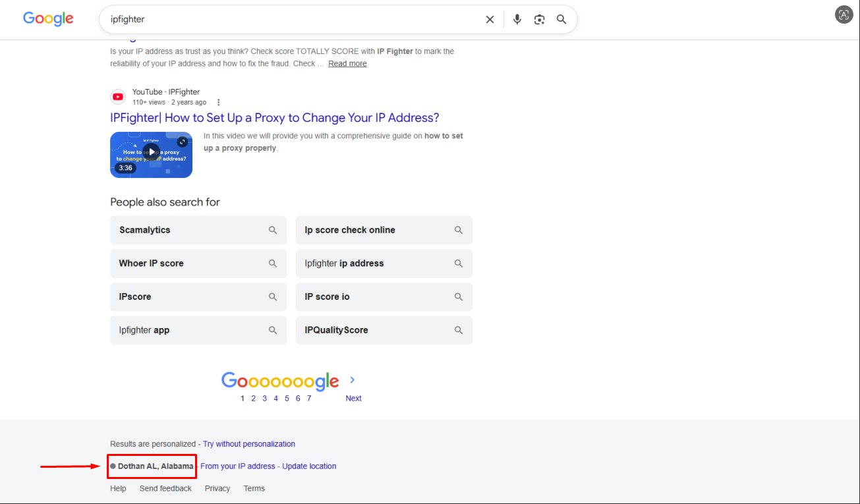Viewport: 860px width, 504px height.
Task: Select IPscore related search
Action: 198,297
